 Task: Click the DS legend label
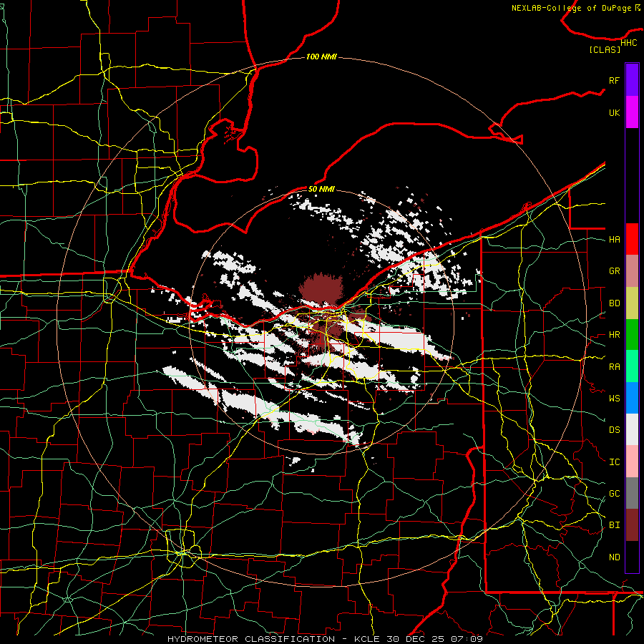614,430
